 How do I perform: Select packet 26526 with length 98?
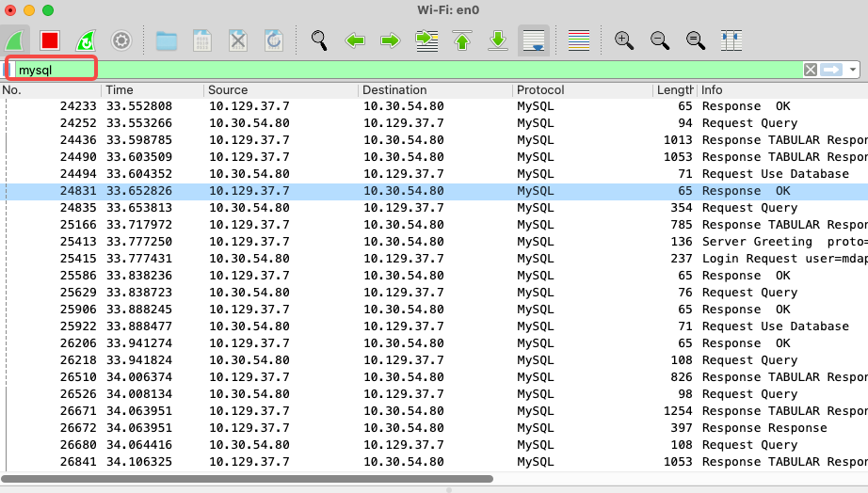tap(434, 394)
